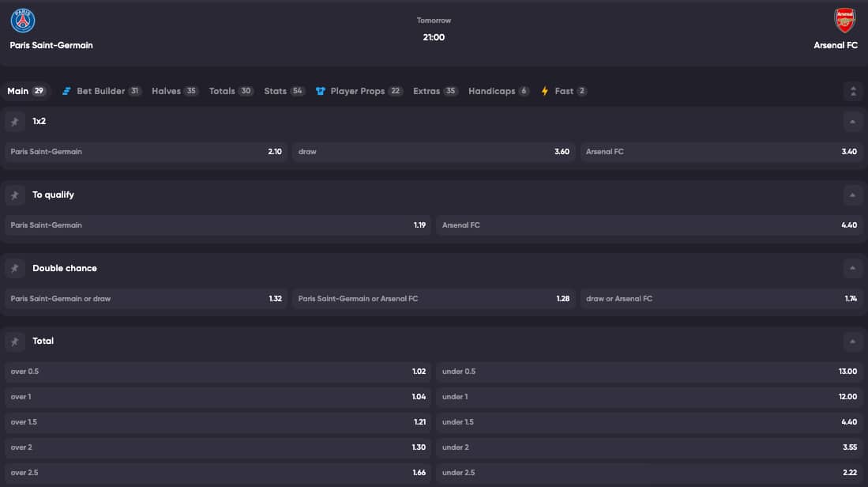Click the Tomorrow match date label
Viewport: 868px width, 487px height.
click(x=434, y=21)
